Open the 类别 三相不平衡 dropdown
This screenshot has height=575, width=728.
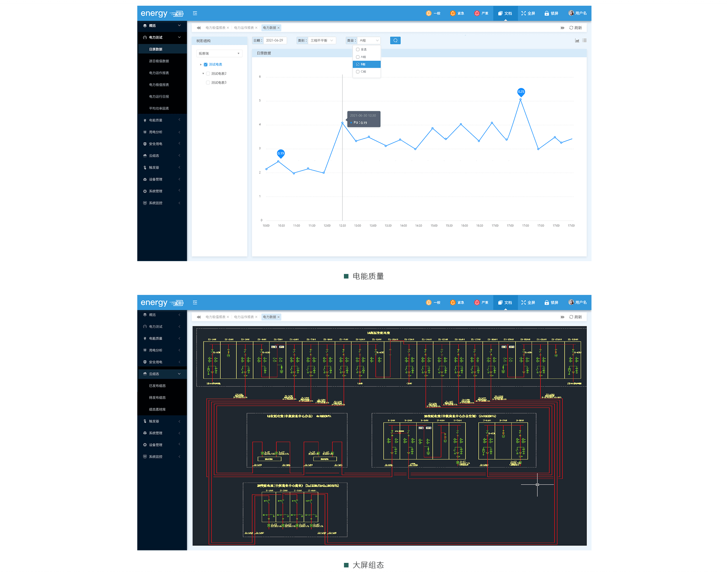pyautogui.click(x=321, y=41)
